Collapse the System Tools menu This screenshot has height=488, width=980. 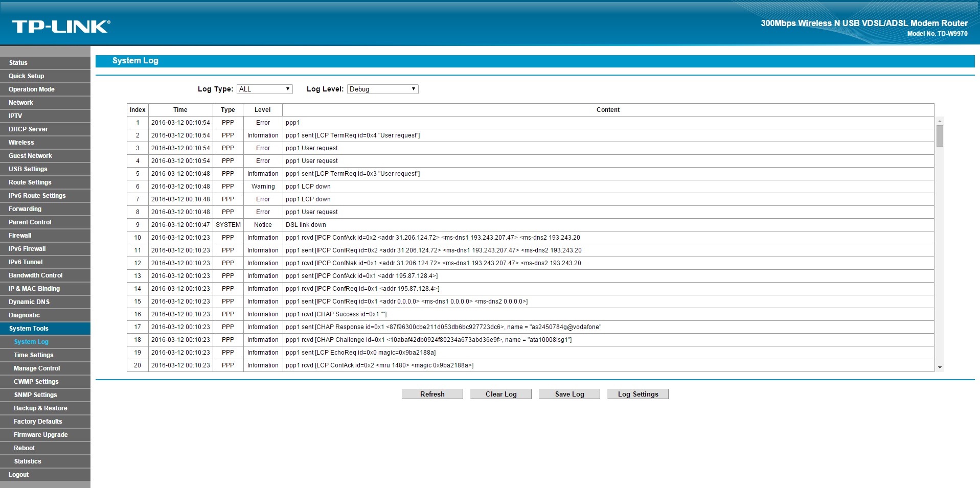coord(45,329)
